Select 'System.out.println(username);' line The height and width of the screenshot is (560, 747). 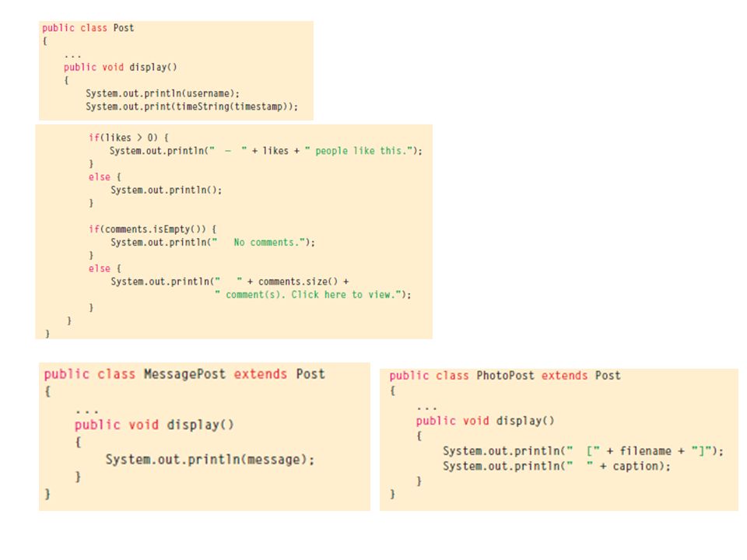(163, 93)
